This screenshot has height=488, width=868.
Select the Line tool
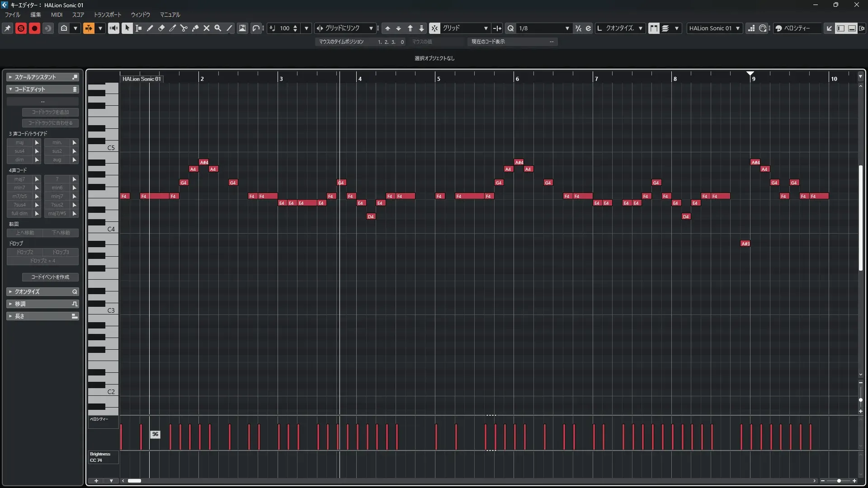(x=230, y=28)
